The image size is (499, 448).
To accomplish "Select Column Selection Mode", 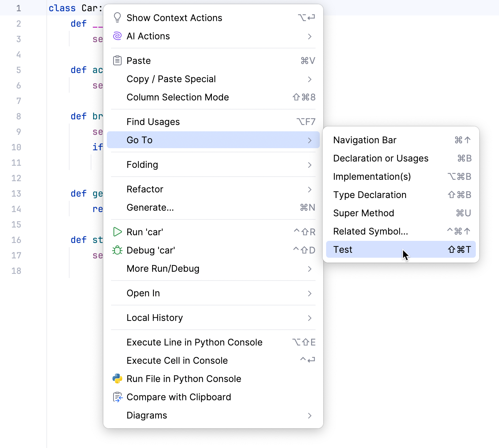I will click(177, 97).
